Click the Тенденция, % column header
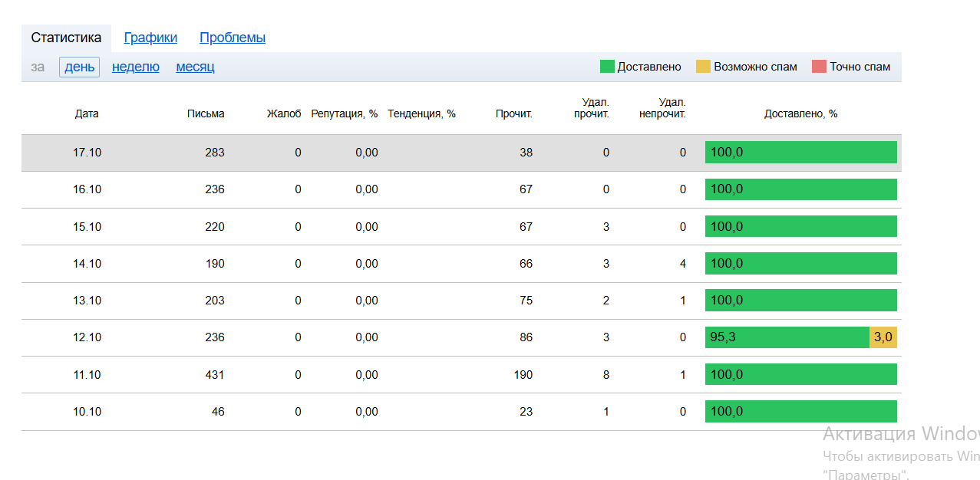 421,113
